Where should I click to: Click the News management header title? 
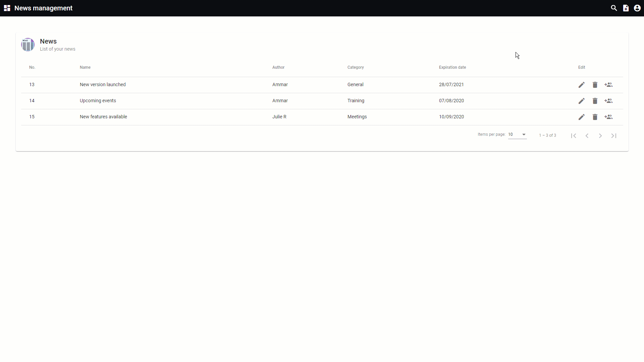click(43, 8)
